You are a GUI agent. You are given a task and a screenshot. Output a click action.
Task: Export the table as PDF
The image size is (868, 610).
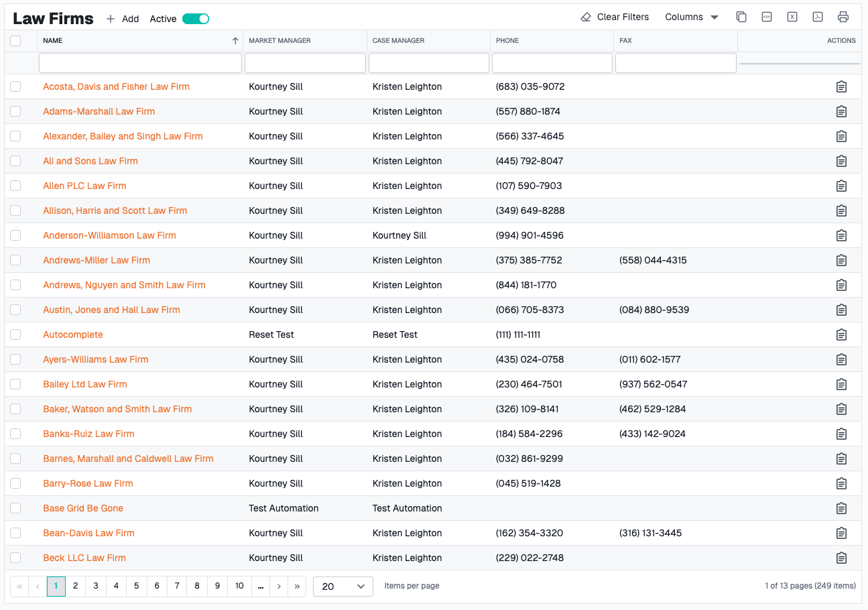[x=818, y=17]
